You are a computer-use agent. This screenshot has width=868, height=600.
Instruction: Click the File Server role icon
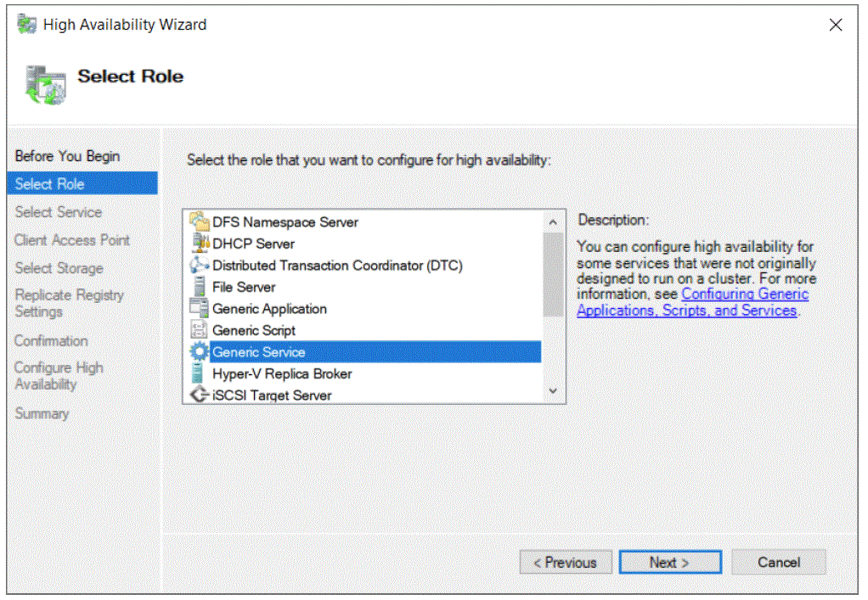click(x=198, y=287)
